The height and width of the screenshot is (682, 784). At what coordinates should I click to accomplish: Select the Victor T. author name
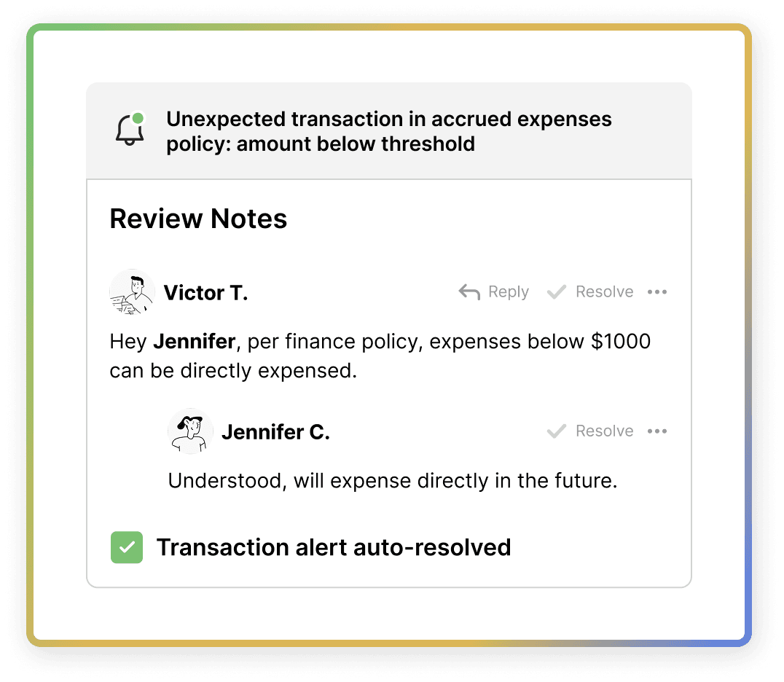(x=205, y=293)
